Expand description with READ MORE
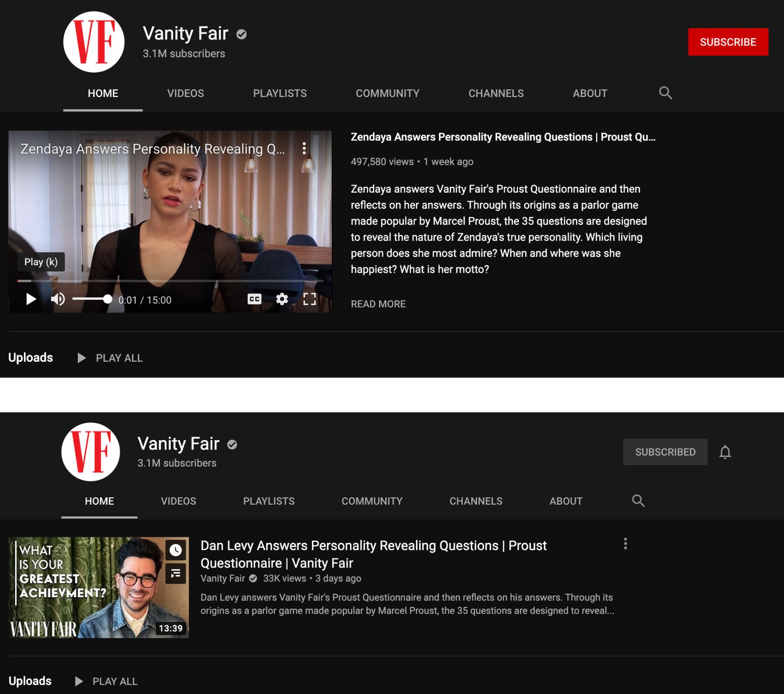This screenshot has height=694, width=784. (378, 304)
